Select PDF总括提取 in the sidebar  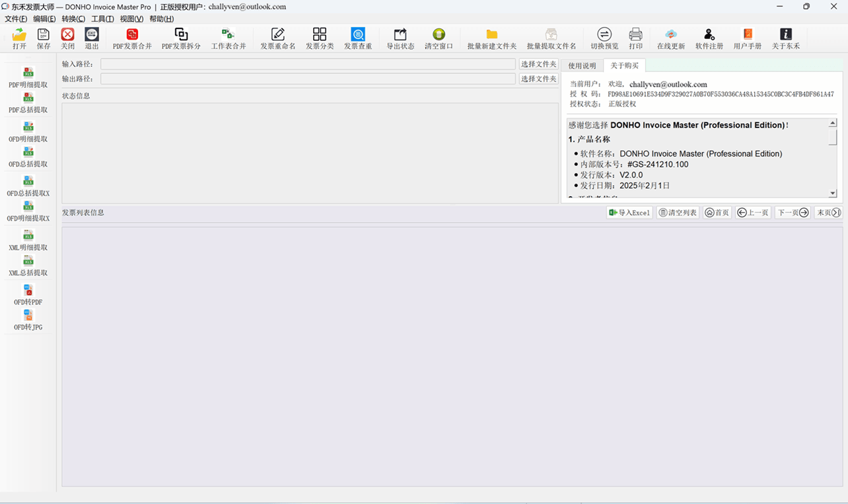28,103
